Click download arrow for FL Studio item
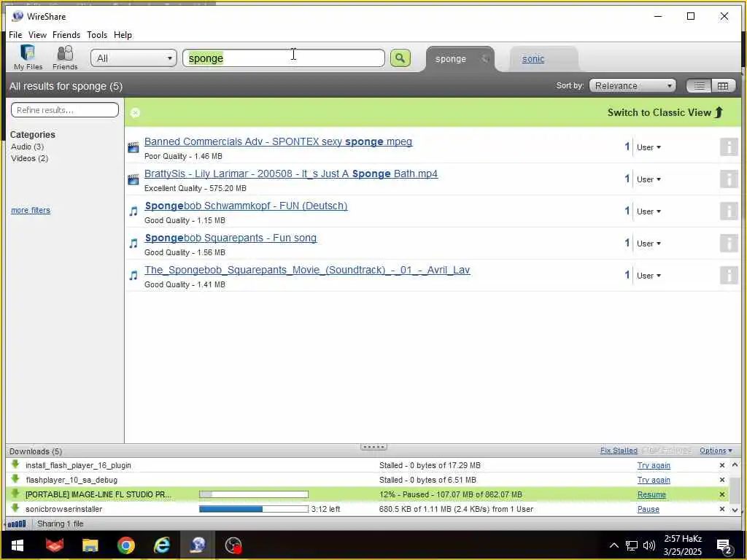The height and width of the screenshot is (560, 747). (15, 494)
